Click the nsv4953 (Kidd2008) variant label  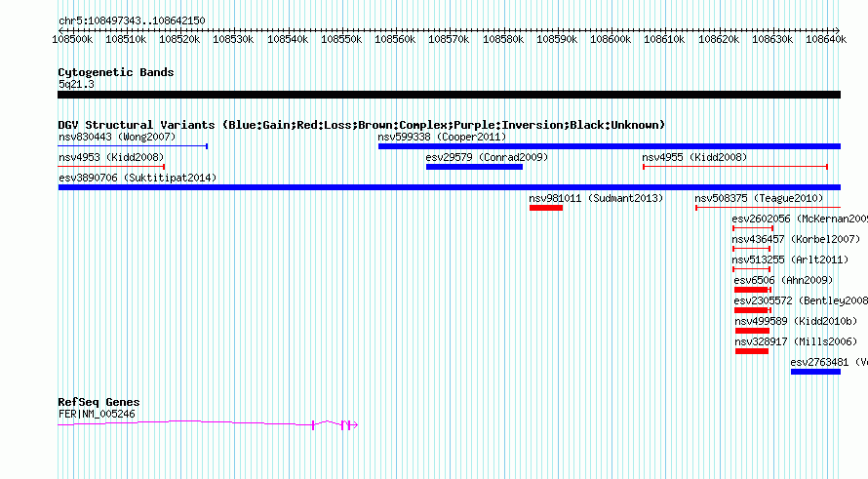coord(111,157)
